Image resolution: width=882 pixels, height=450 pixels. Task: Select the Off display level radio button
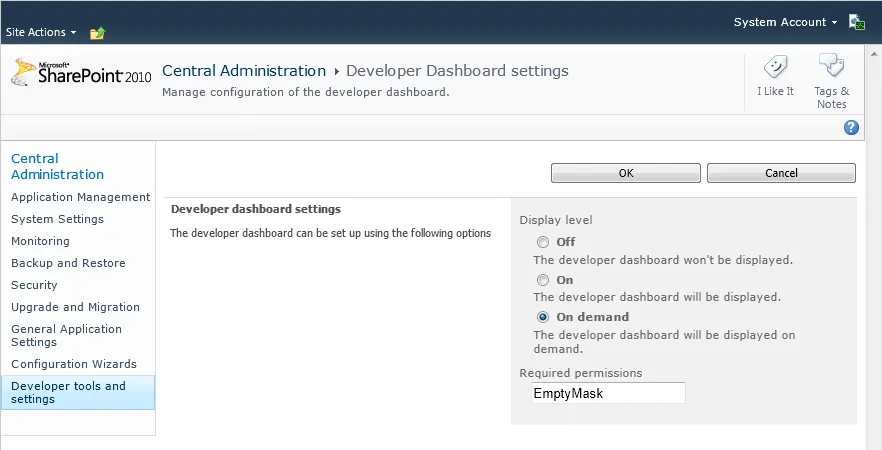[x=543, y=242]
